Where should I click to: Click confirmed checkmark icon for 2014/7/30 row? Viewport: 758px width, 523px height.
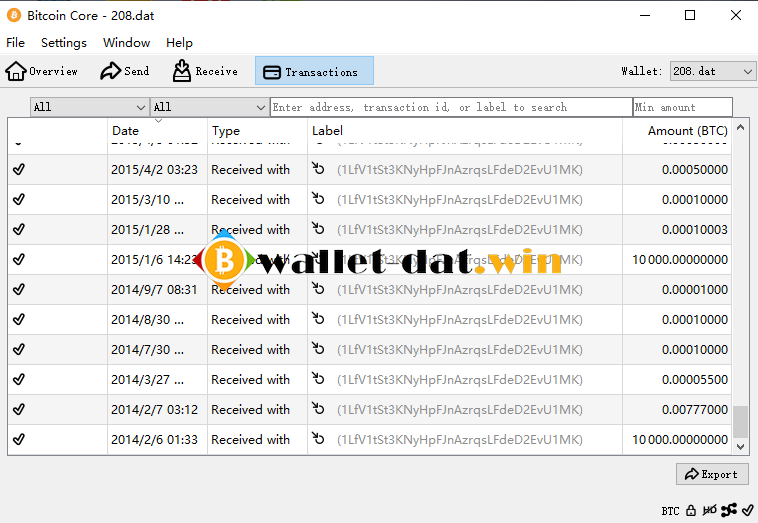click(19, 349)
